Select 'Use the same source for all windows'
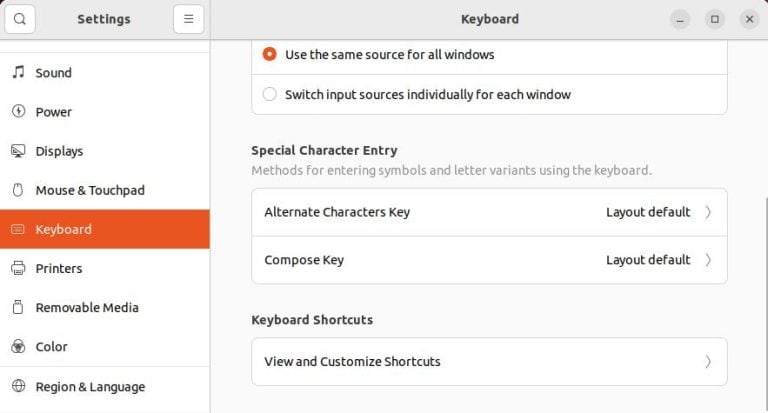The image size is (768, 413). click(270, 55)
